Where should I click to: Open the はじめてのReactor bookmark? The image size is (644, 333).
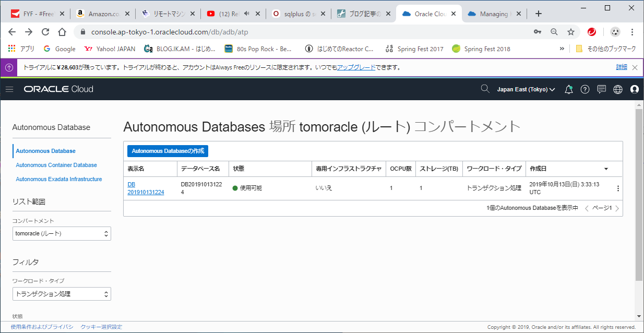coord(339,49)
